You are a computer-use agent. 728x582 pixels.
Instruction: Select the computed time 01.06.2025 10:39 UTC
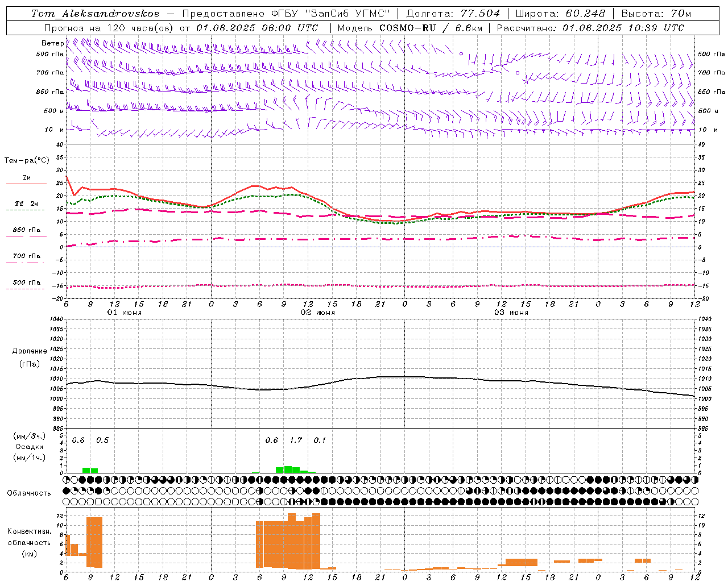(623, 28)
